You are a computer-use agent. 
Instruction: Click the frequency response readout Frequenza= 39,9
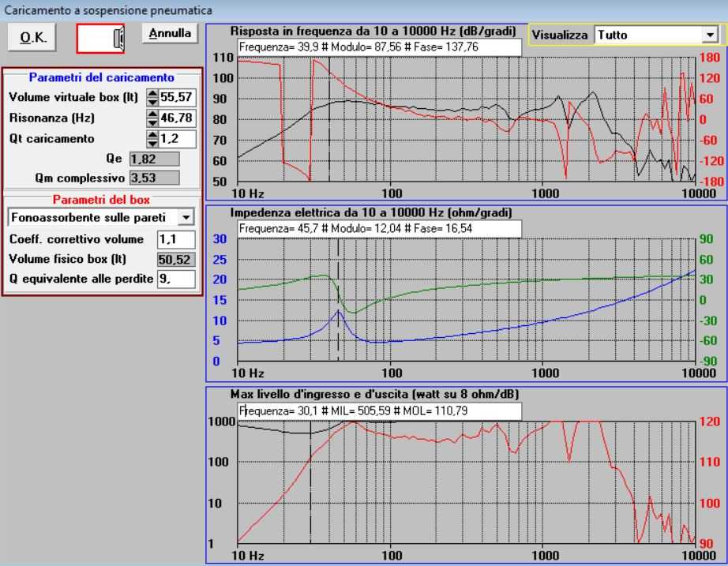380,47
